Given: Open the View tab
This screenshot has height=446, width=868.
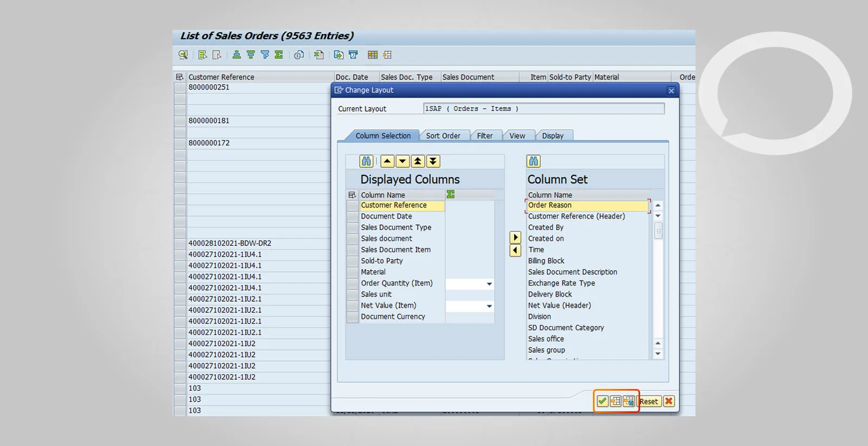Looking at the screenshot, I should pos(517,136).
